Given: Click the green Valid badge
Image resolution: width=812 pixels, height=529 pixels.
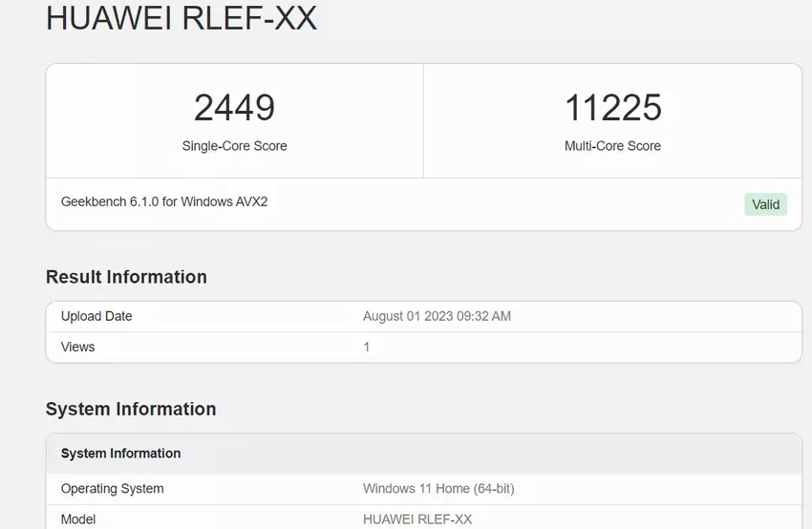Looking at the screenshot, I should point(765,204).
